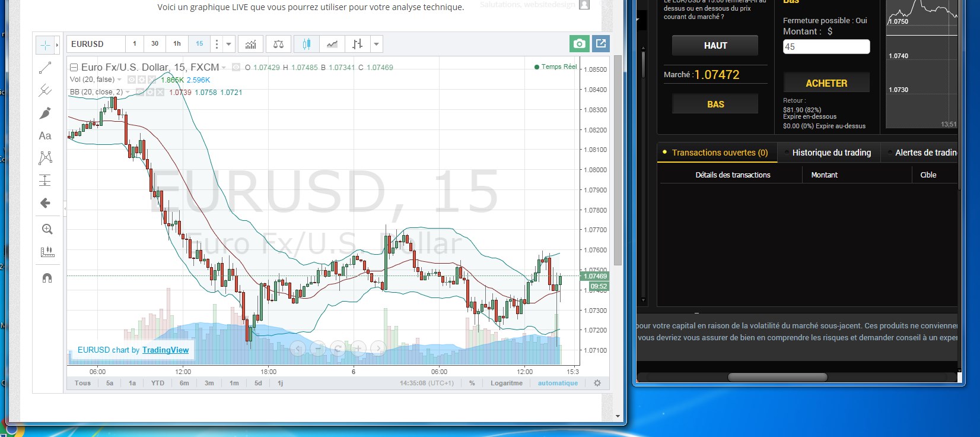Click the compare symbols scales icon
The height and width of the screenshot is (437, 980).
[278, 44]
